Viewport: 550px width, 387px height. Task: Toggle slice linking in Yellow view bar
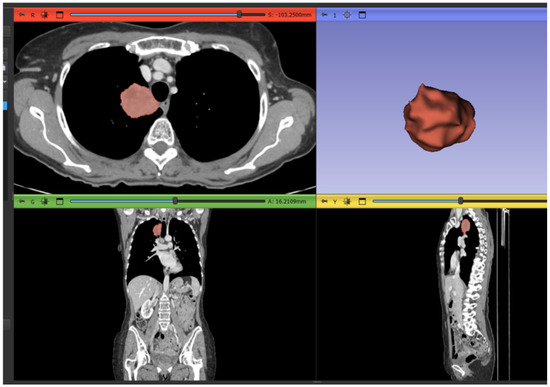(347, 201)
